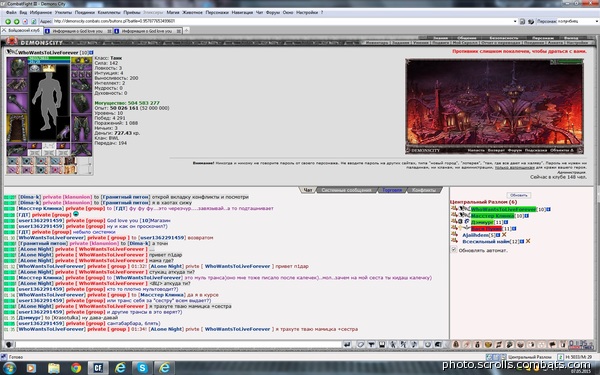Stop page loading in the address toolbar

25,21
